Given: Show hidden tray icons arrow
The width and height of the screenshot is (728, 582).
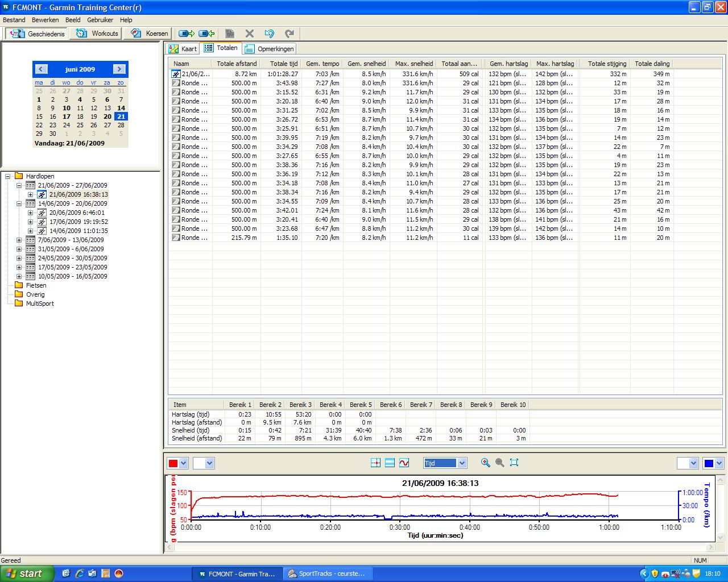Looking at the screenshot, I should tap(644, 573).
